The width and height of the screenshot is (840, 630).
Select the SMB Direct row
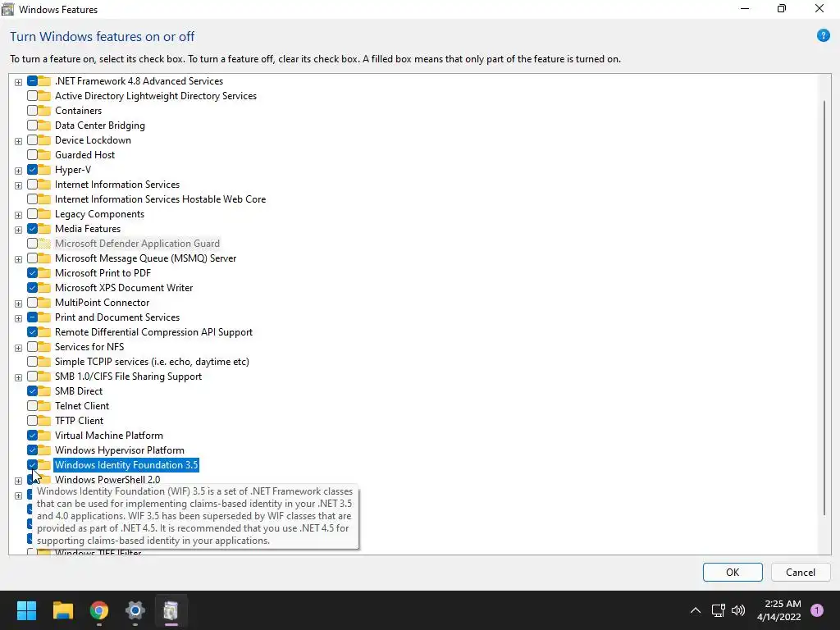click(79, 391)
